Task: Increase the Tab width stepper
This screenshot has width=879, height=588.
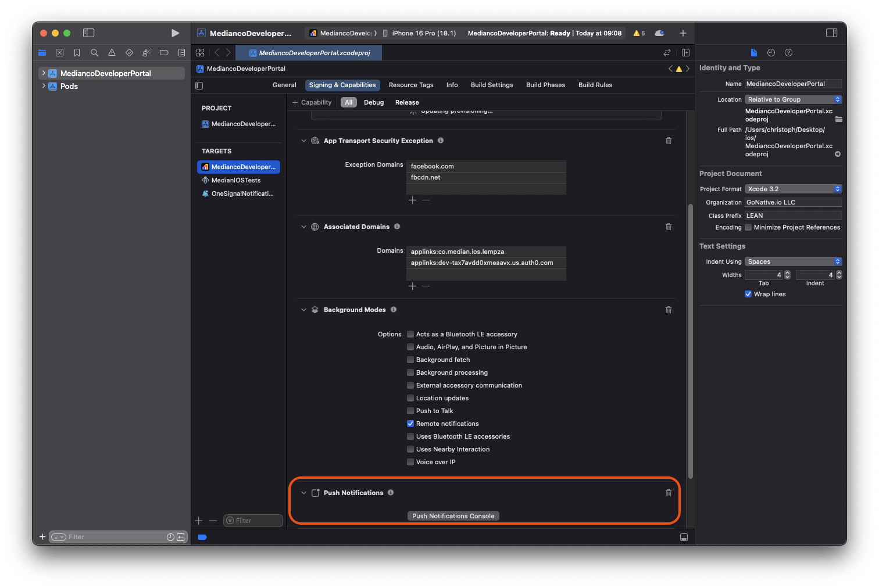Action: click(788, 273)
